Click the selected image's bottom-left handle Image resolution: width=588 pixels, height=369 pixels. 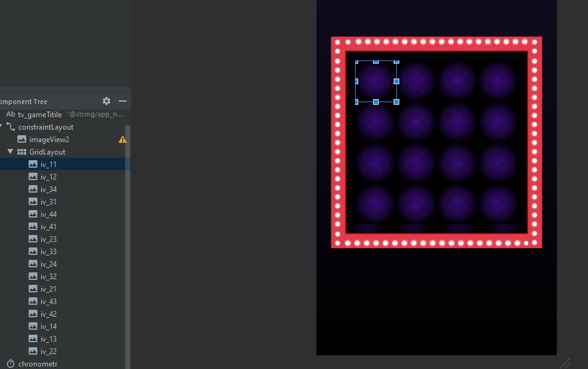pos(357,102)
